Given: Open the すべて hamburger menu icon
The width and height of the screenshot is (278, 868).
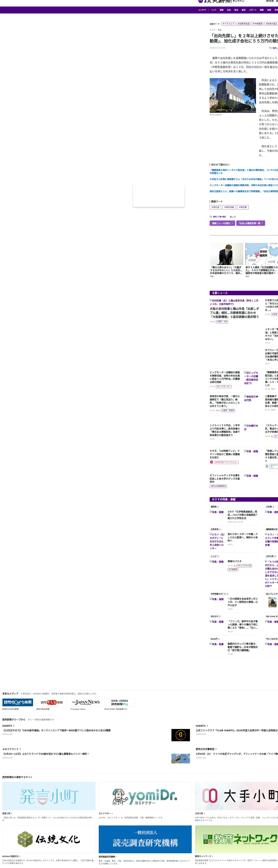Looking at the screenshot, I should (199, 10).
